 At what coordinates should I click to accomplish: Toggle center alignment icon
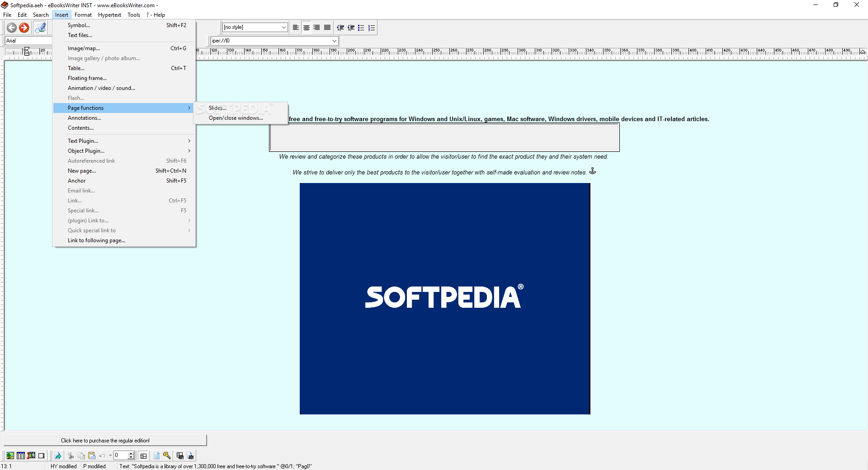[306, 28]
